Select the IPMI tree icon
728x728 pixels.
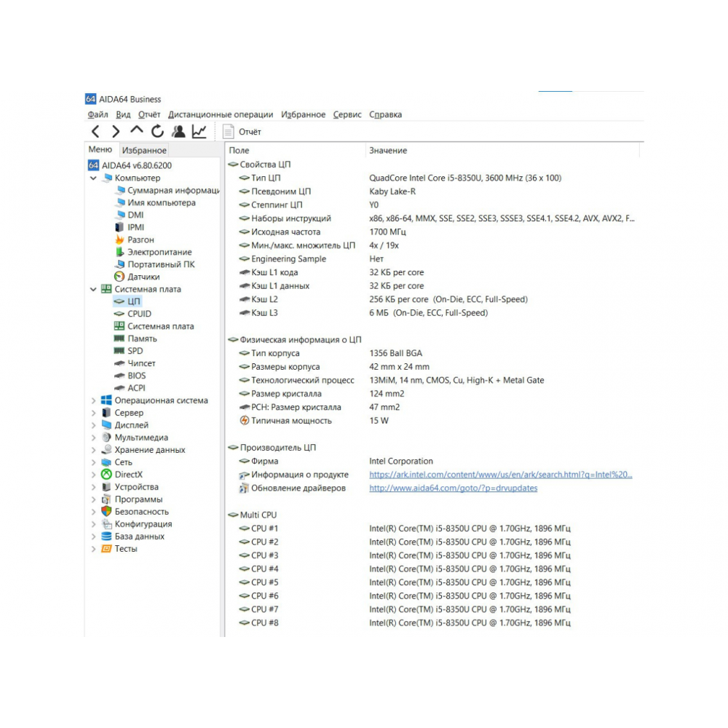point(119,227)
